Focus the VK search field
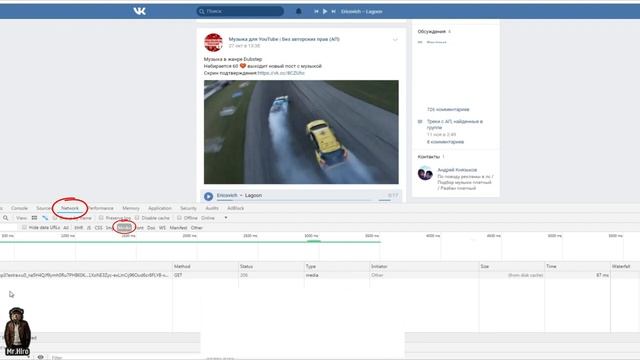The image size is (640, 360). pos(240,11)
